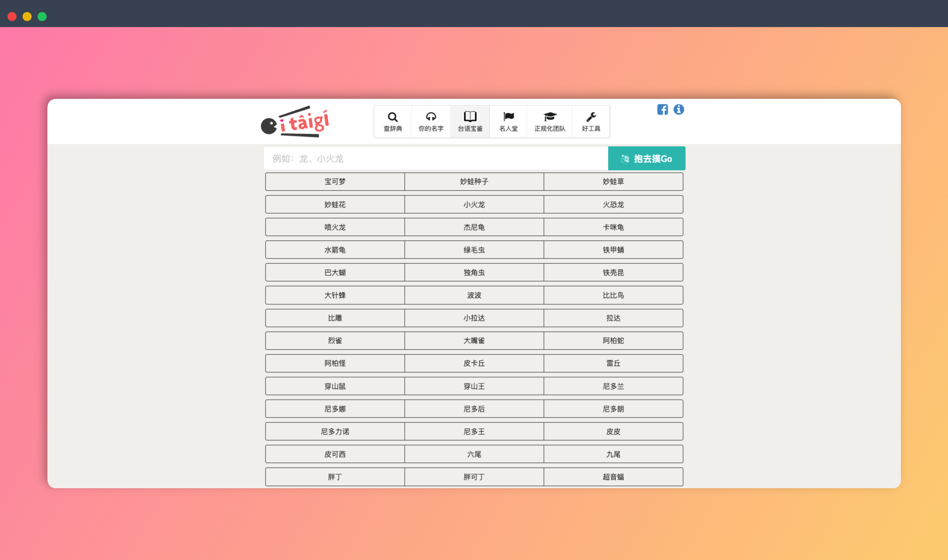
Task: Pick the 尼多力诺 entry
Action: (x=335, y=432)
